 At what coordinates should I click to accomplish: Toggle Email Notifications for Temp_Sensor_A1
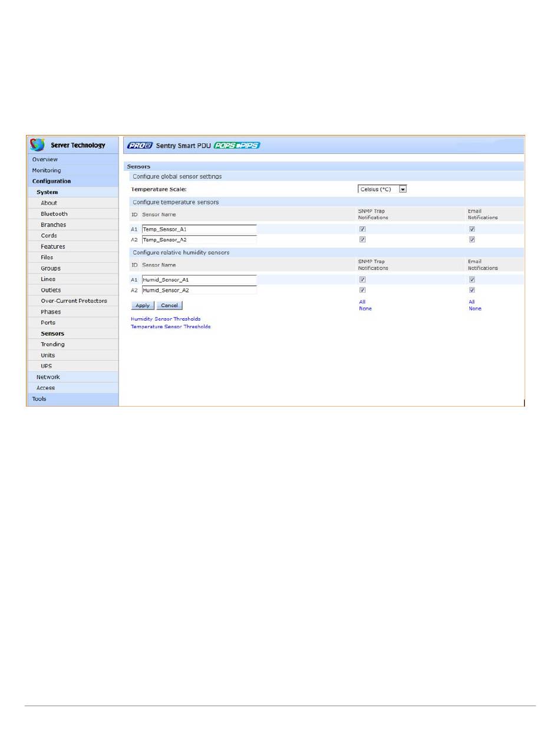point(472,229)
